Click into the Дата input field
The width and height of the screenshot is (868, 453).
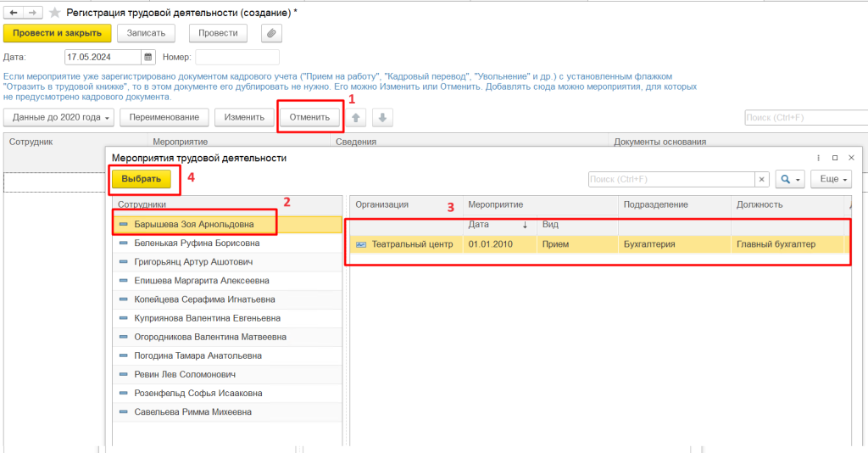coord(103,57)
